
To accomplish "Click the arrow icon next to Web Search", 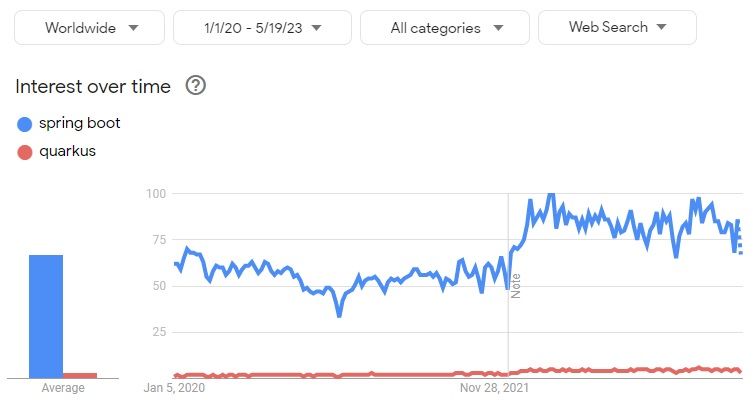I will click(661, 27).
